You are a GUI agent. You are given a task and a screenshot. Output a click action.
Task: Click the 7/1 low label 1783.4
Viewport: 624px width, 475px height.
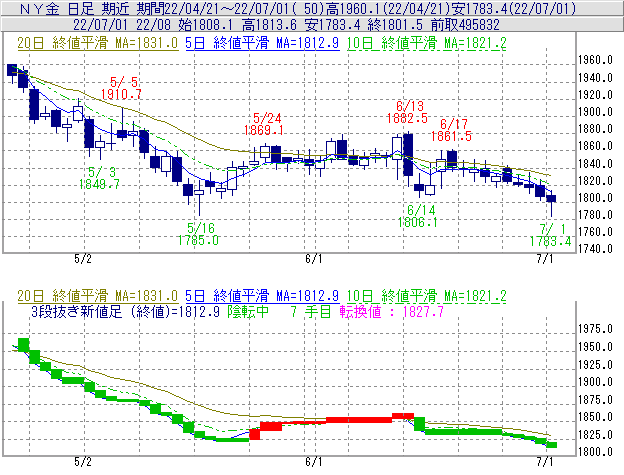550,235
